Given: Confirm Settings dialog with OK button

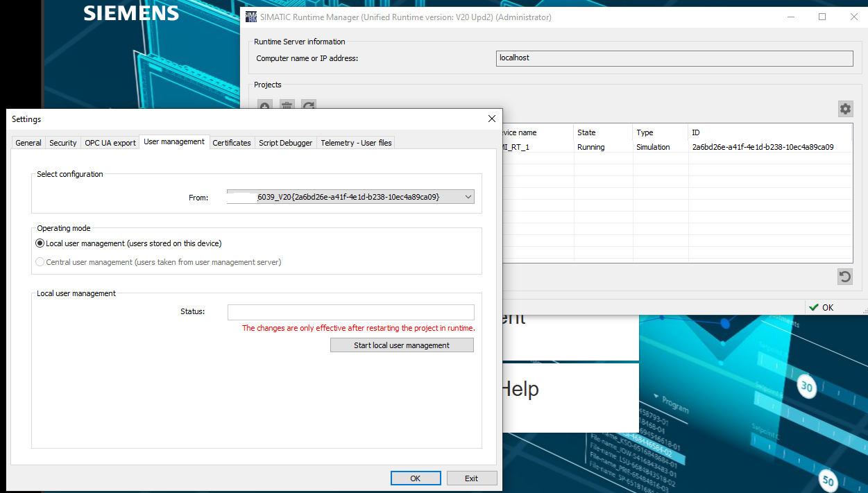Looking at the screenshot, I should click(415, 478).
